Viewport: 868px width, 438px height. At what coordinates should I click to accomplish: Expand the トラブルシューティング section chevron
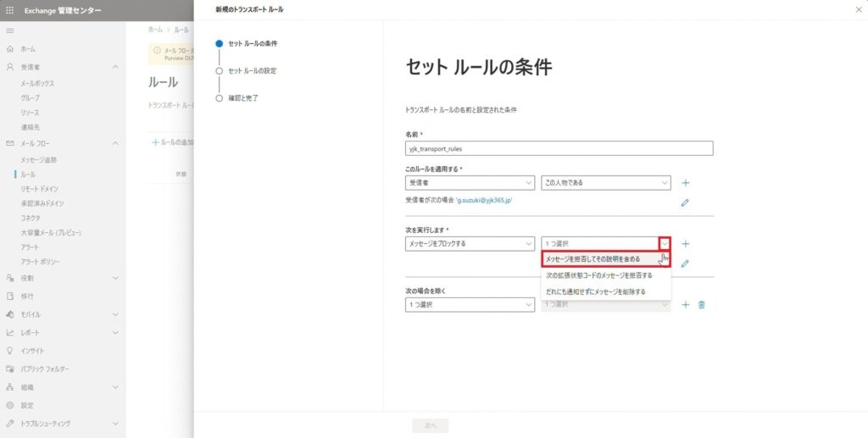115,424
